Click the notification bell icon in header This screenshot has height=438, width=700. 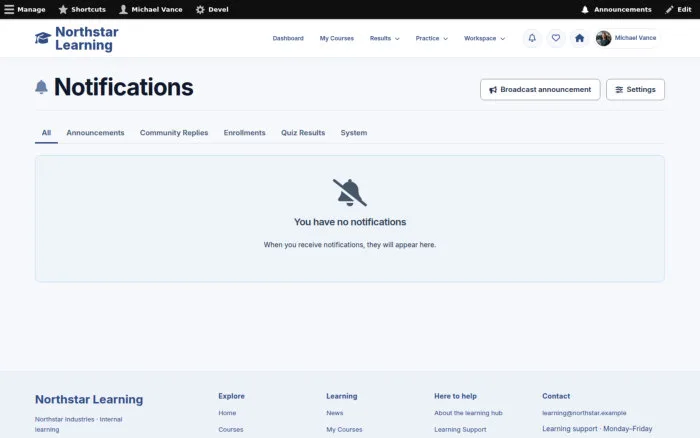click(x=532, y=38)
